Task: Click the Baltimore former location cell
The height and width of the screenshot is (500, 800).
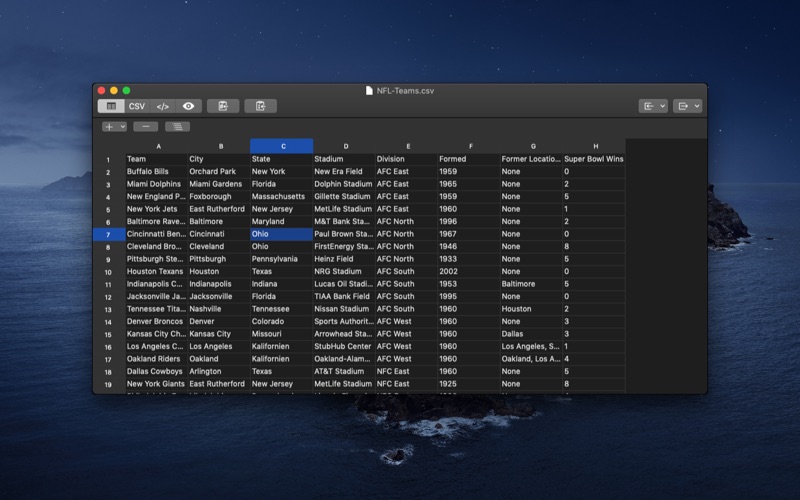Action: 531,284
